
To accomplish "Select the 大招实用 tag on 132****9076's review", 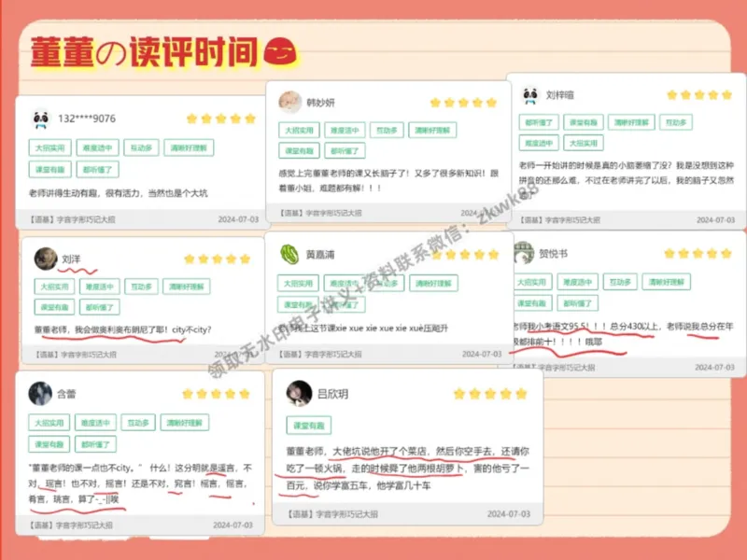I will point(50,147).
